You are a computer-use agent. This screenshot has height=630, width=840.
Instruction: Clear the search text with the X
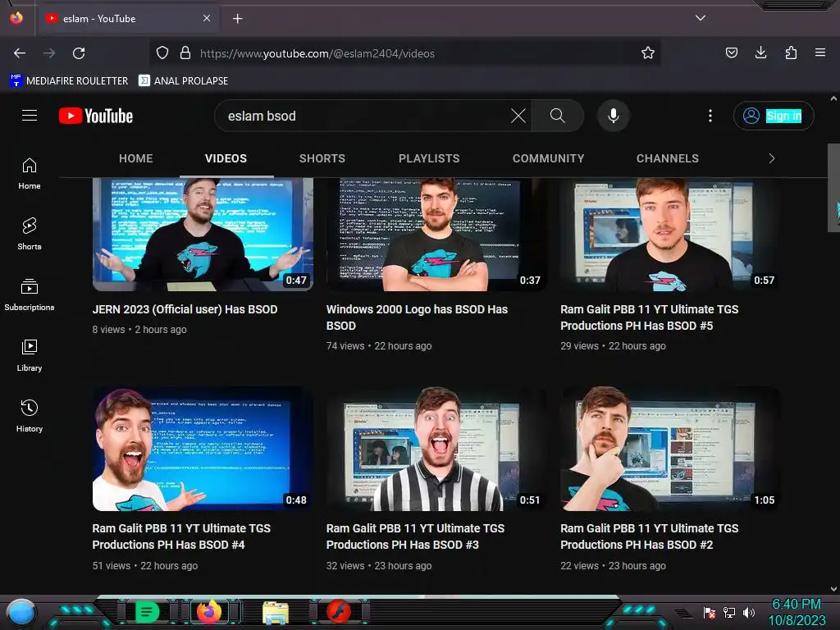[518, 116]
